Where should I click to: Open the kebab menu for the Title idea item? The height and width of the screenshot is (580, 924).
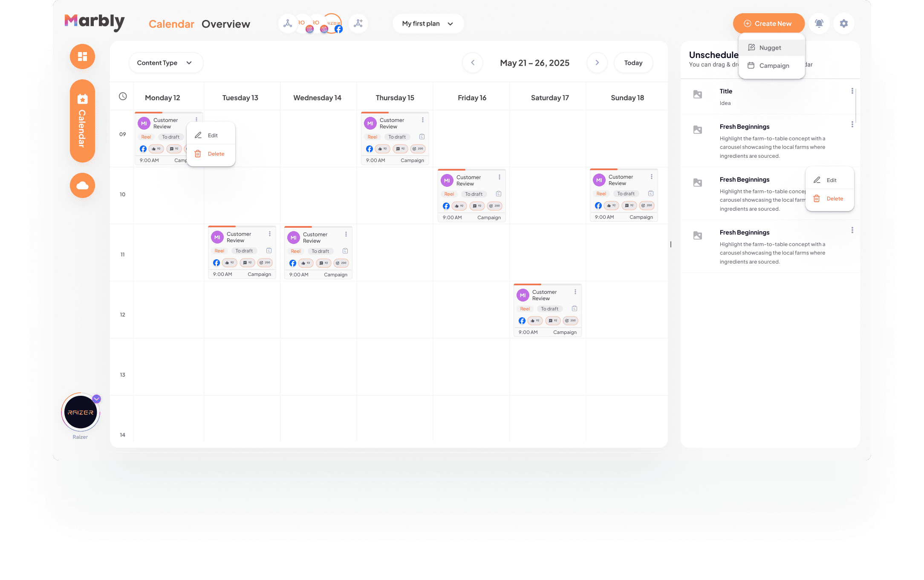(852, 91)
